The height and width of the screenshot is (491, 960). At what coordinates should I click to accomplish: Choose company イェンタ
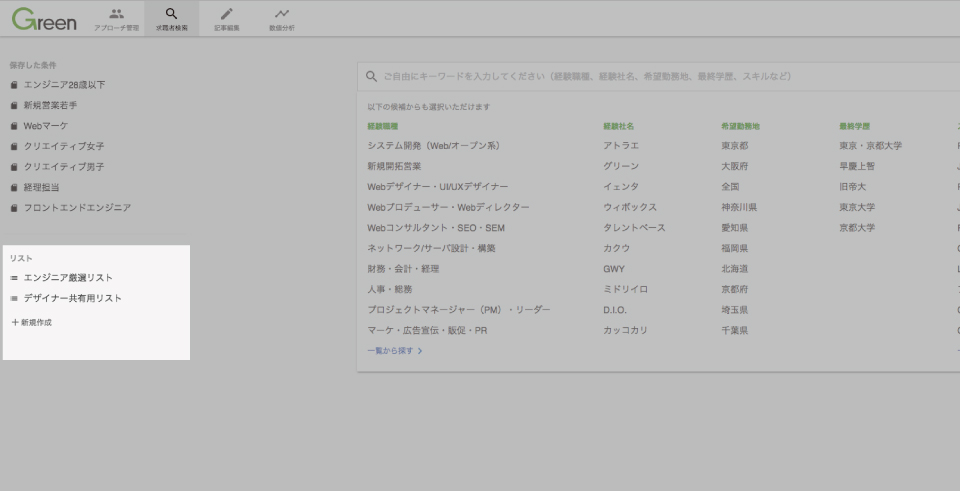click(621, 187)
